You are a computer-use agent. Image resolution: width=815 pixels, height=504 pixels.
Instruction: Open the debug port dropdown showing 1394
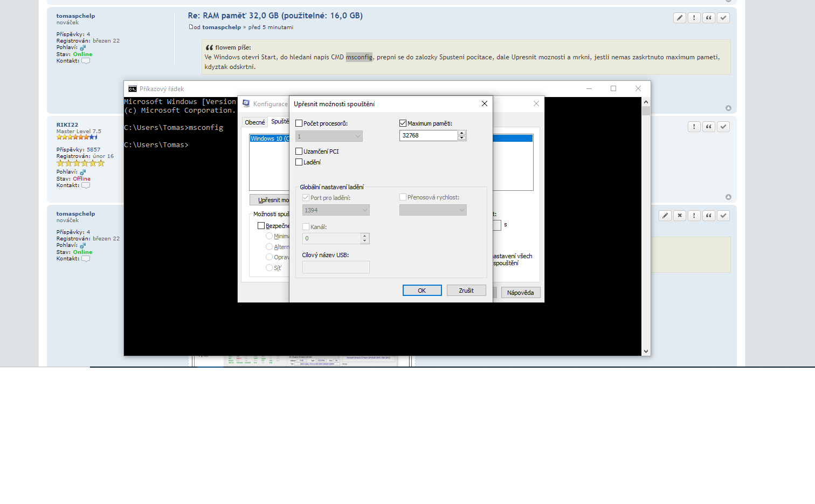pos(336,210)
